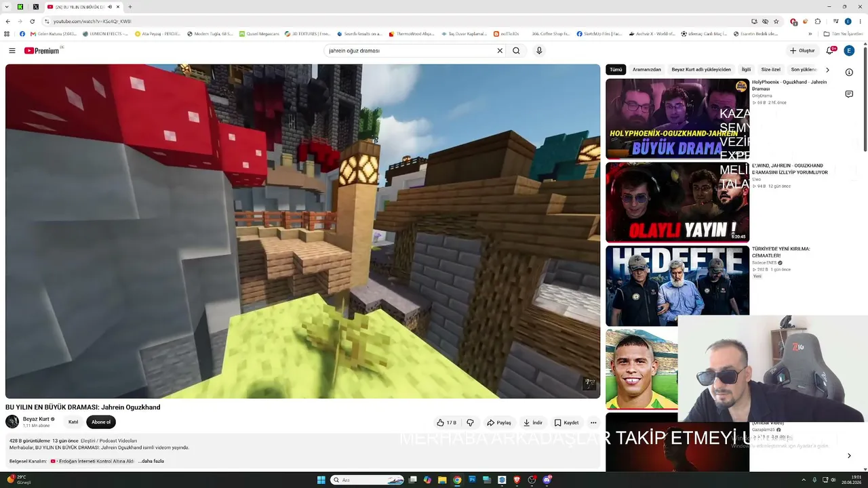This screenshot has width=868, height=488.
Task: Open the Beyaz Kurt channel avatar
Action: (x=12, y=422)
